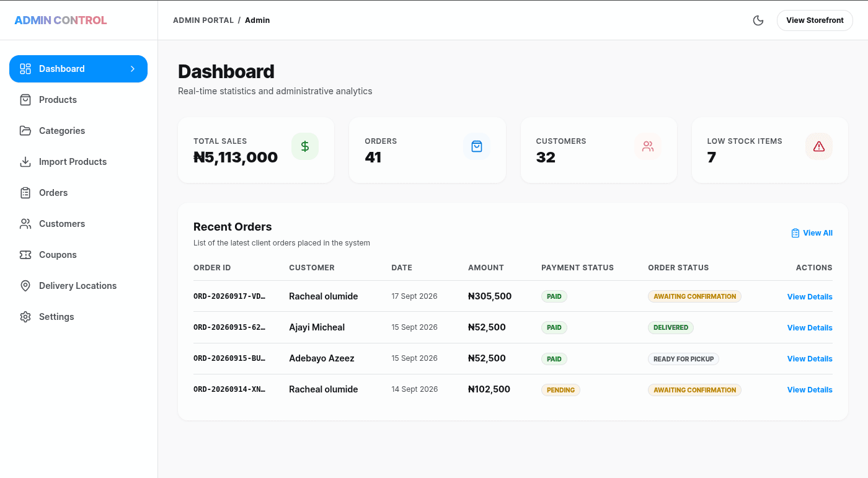Click the Delivery Locations pin icon
This screenshot has width=868, height=478.
click(x=25, y=286)
